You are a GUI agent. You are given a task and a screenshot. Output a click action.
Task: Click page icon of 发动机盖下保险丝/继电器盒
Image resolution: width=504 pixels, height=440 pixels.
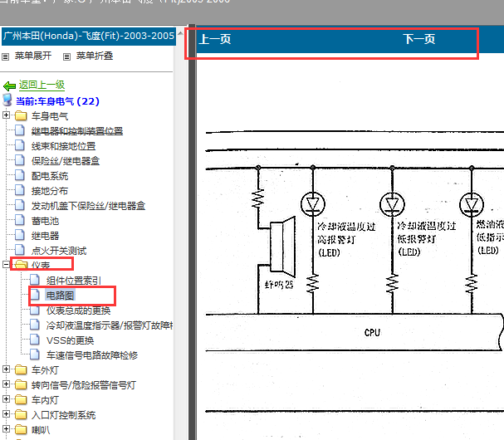20,205
